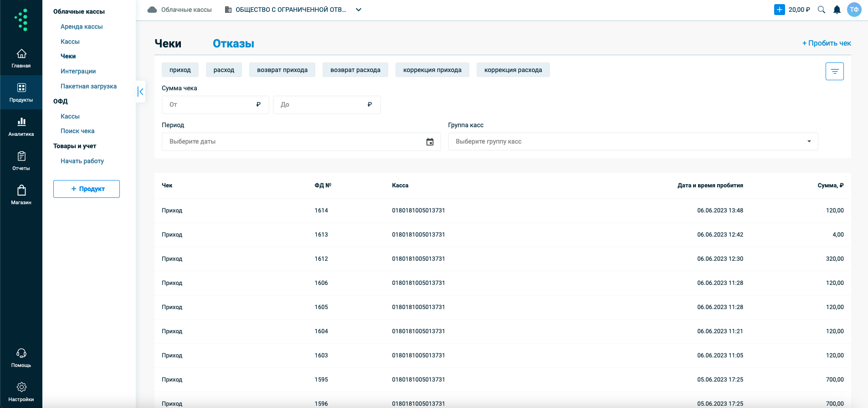The image size is (868, 408).
Task: Open Пакетная загрузка menu item
Action: pos(88,86)
